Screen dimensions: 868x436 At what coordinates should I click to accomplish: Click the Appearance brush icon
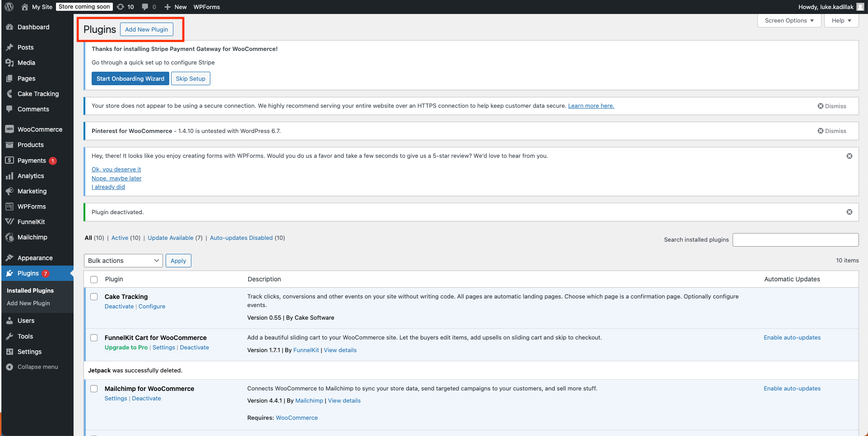click(9, 258)
